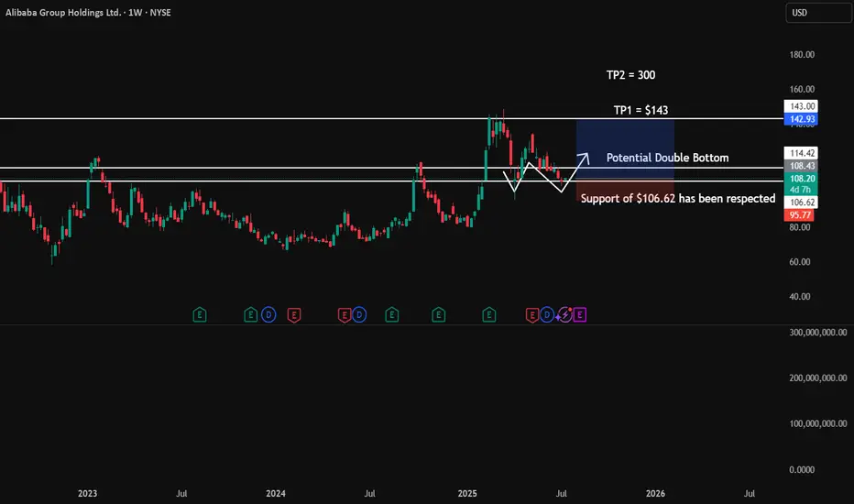Click the 160.00 price axis label

(802, 90)
